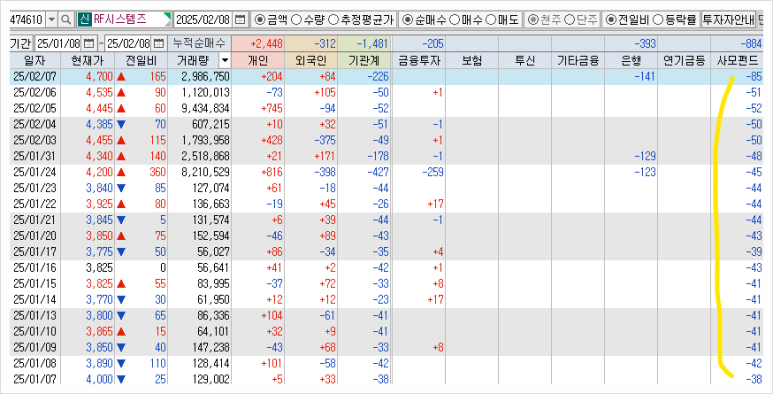Image resolution: width=773 pixels, height=394 pixels.
Task: Click the 현재가 column header
Action: pyautogui.click(x=87, y=61)
